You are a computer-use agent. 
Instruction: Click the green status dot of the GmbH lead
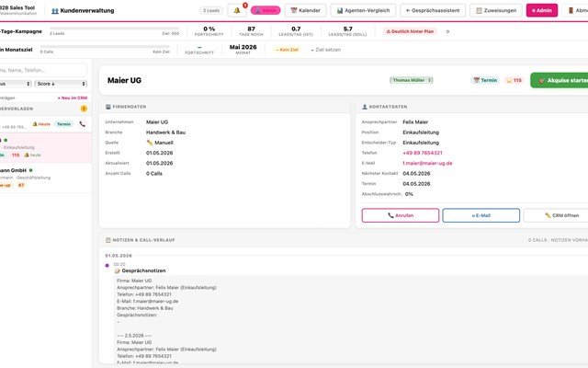pyautogui.click(x=30, y=170)
